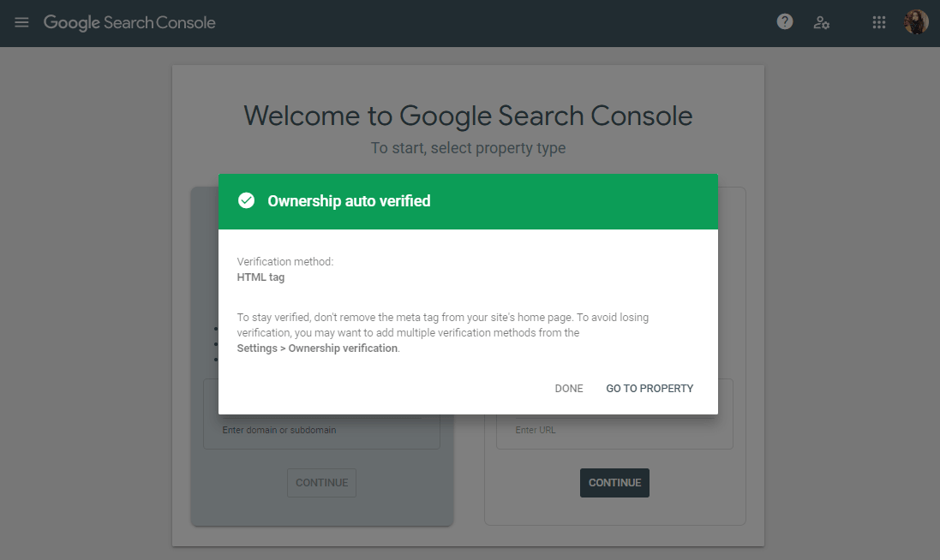Click the Google Search Console logo

tap(129, 22)
